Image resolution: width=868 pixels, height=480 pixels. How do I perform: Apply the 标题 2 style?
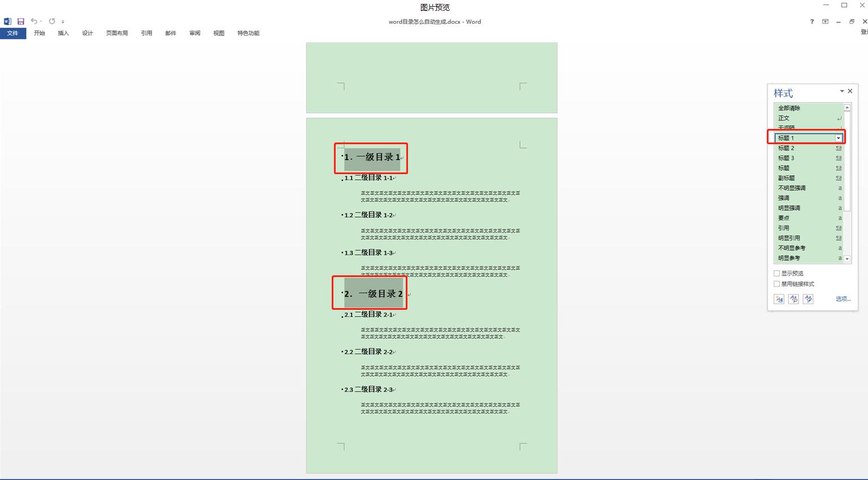[808, 148]
